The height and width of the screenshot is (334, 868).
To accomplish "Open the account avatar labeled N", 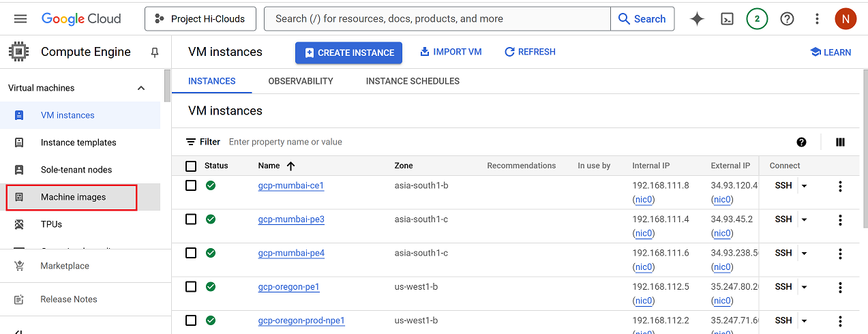I will point(845,19).
